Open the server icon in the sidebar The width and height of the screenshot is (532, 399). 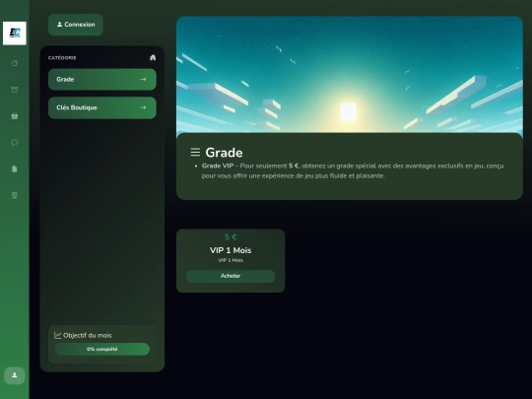coord(15,195)
